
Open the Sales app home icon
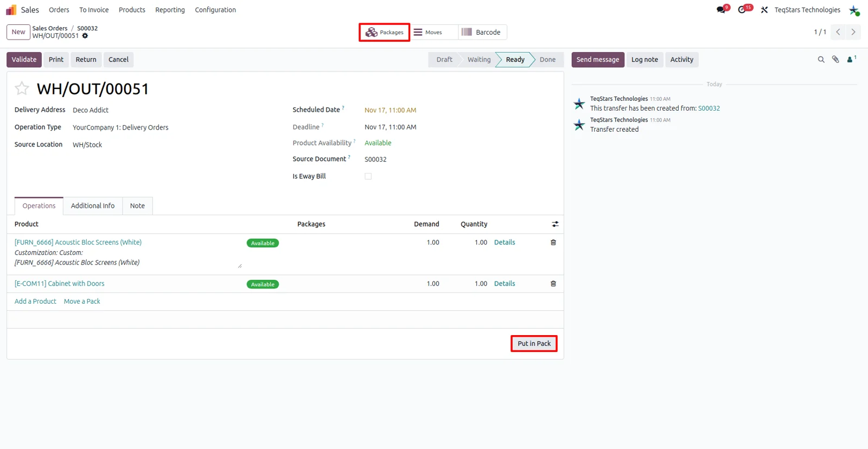(x=11, y=10)
